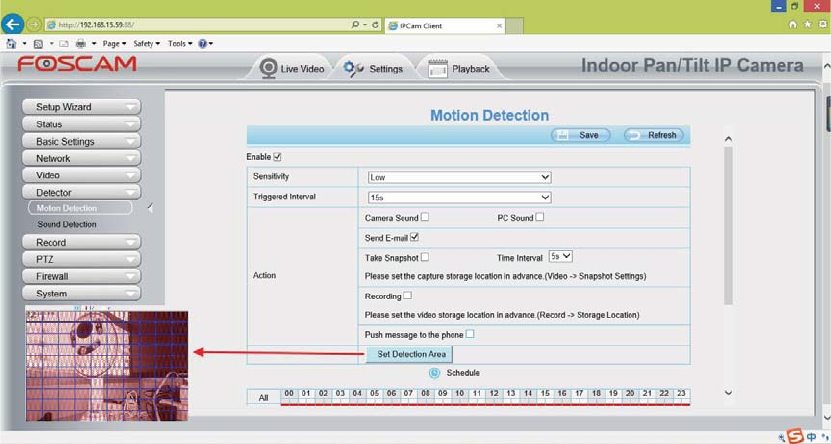
Task: Expand the Record sidebar section
Action: (81, 242)
